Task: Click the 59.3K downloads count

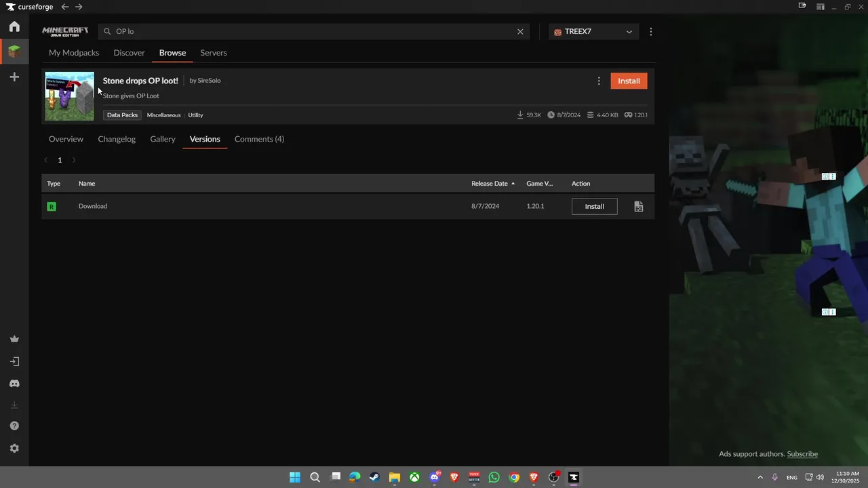Action: pos(529,115)
